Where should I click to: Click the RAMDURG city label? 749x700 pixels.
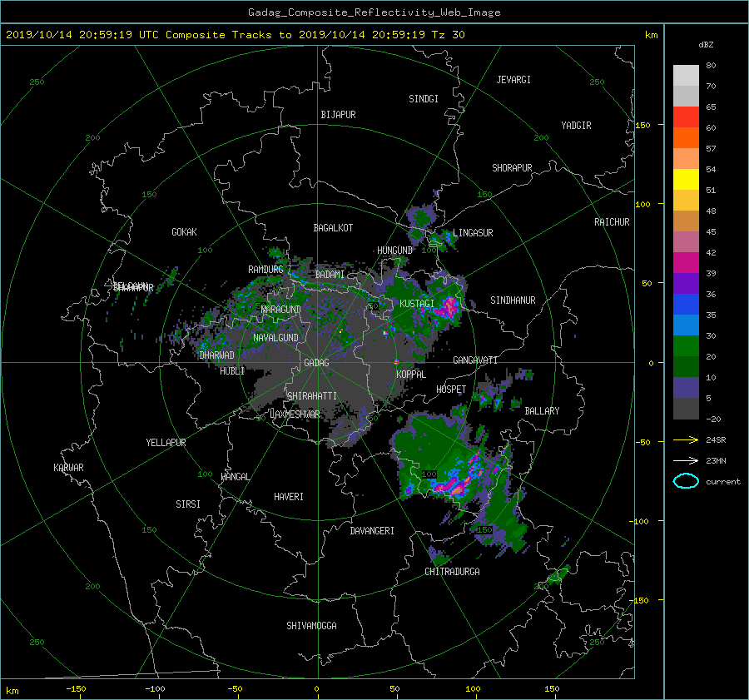click(x=265, y=270)
